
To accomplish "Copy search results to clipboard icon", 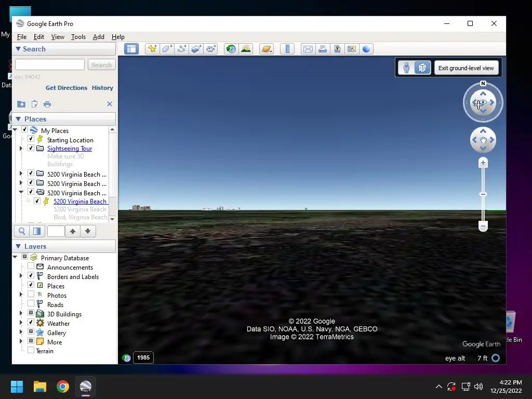I will pyautogui.click(x=34, y=104).
